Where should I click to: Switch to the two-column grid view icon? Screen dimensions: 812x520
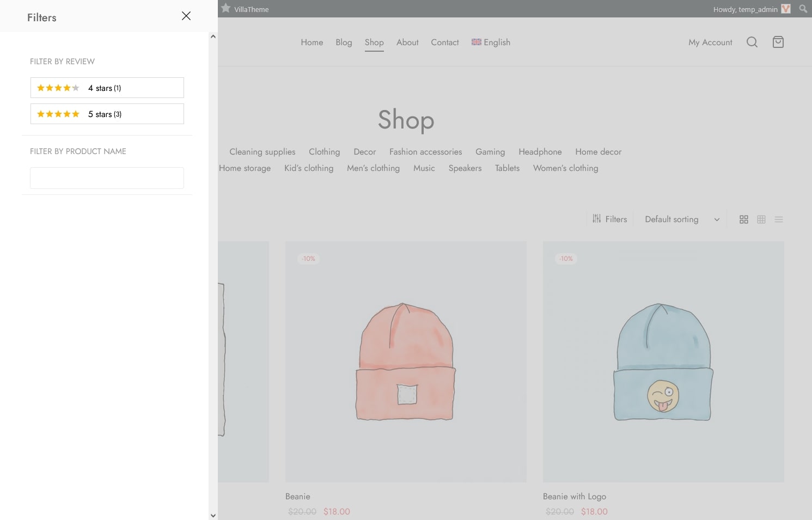[x=743, y=219]
